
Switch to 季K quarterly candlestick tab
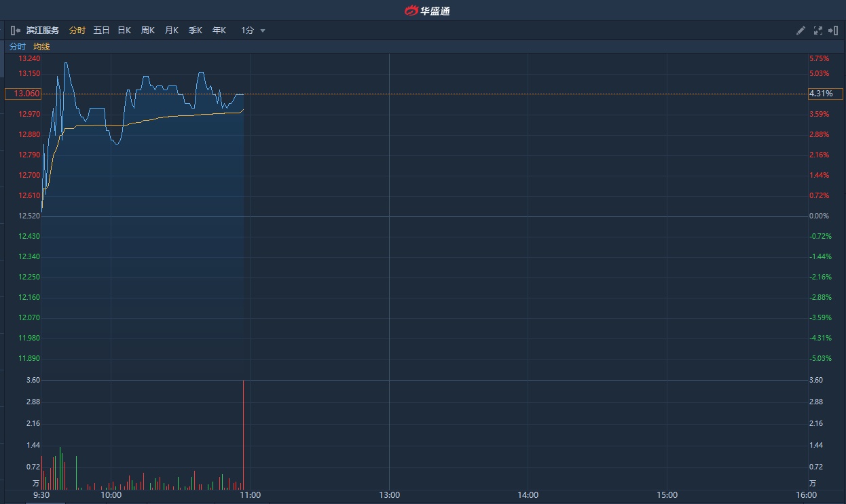tap(196, 31)
